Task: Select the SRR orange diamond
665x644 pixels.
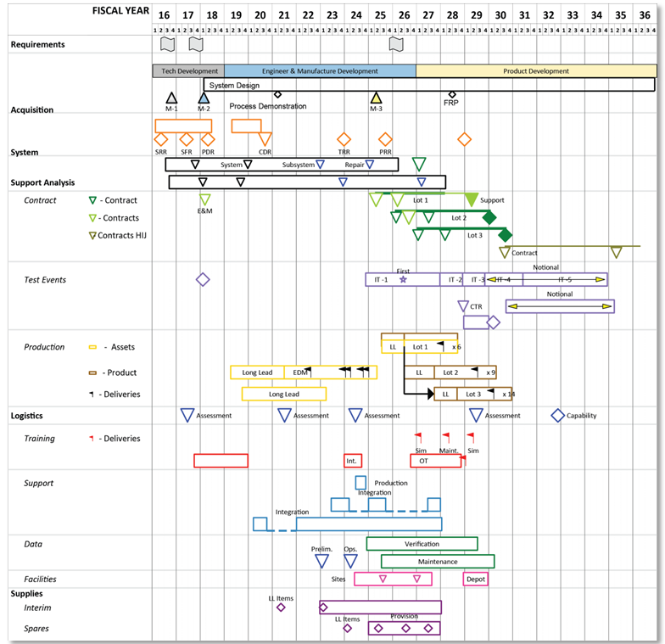Action: click(x=161, y=139)
